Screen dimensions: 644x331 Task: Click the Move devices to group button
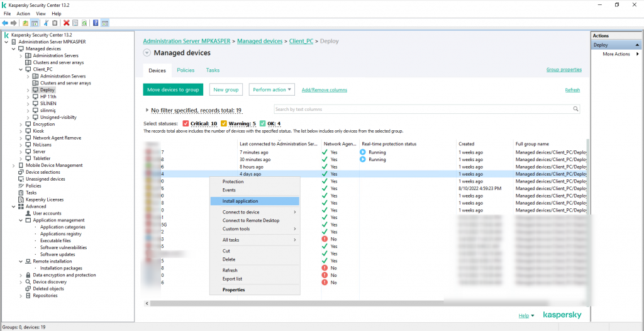click(x=173, y=90)
